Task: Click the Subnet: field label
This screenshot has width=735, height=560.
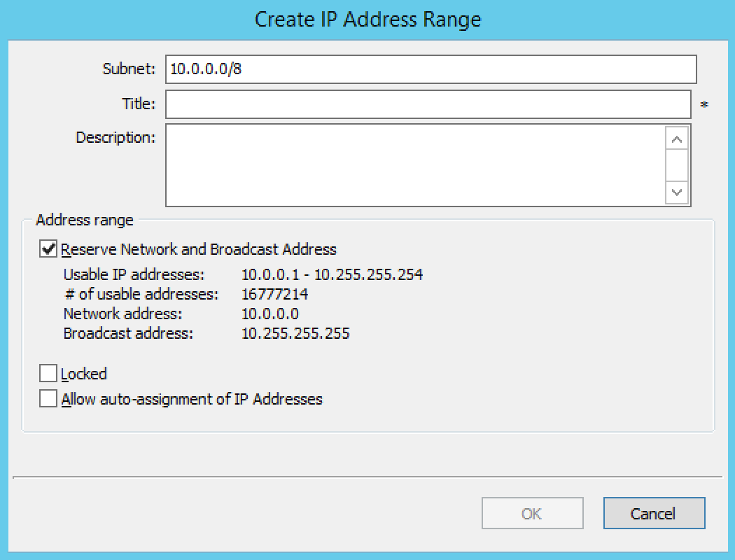Action: 129,69
